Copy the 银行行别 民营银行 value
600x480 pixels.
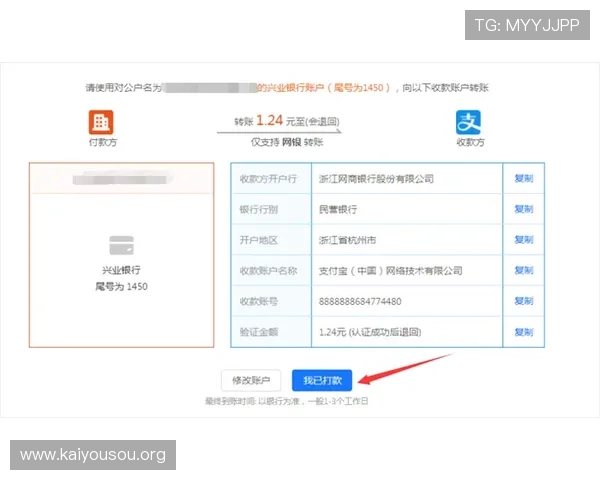coord(523,209)
